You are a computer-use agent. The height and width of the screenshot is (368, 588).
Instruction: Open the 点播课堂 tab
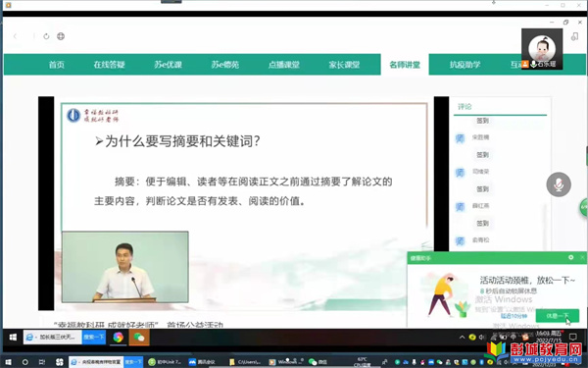(x=284, y=65)
